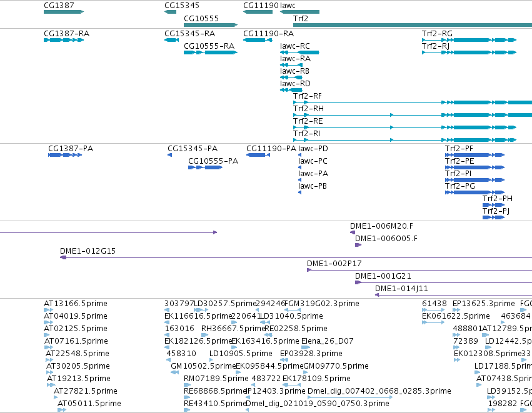
Task: Click the CG10555 gene bar
Action: [211, 25]
